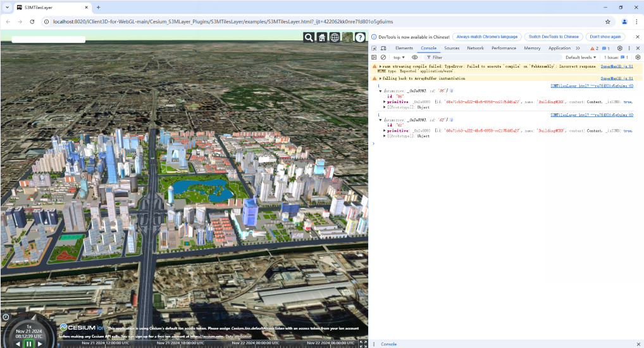The width and height of the screenshot is (644, 348).
Task: Expand primitive under the id '62' object
Action: [x=385, y=130]
